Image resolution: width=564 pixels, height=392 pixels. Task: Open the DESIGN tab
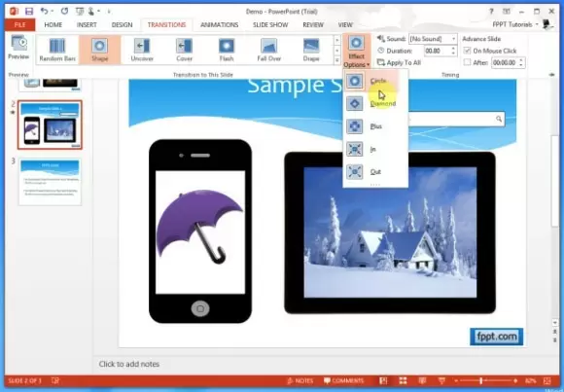coord(122,25)
